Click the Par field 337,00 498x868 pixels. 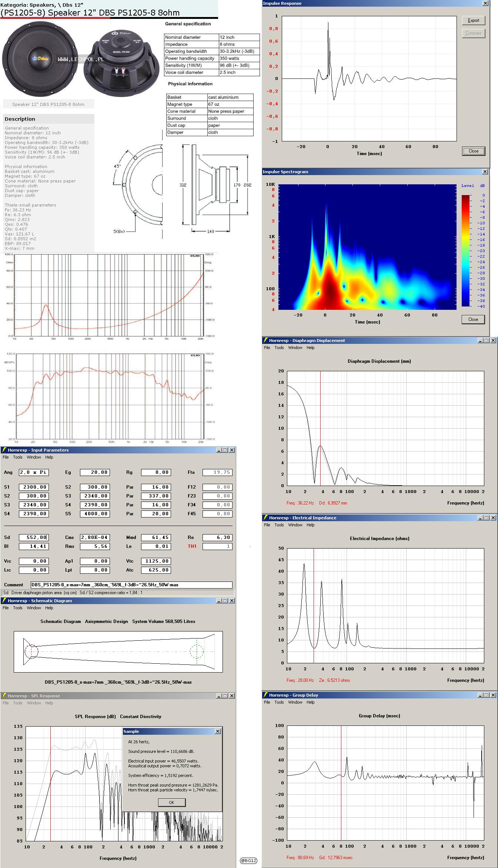pos(156,496)
